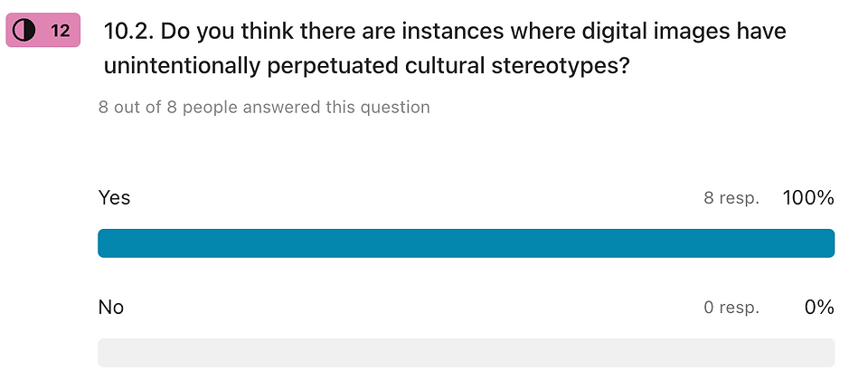The width and height of the screenshot is (868, 390).
Task: Click number 12 inside the pink badge
Action: [61, 31]
